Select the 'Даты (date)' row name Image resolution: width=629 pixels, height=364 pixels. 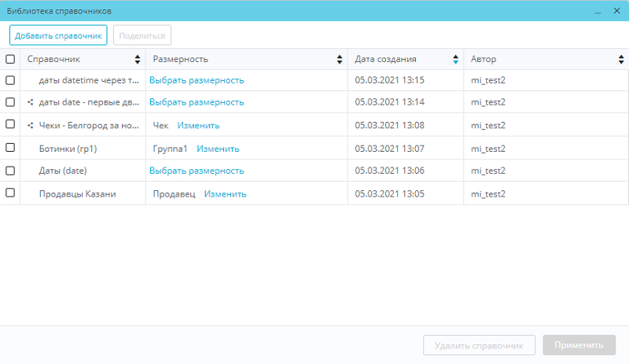pyautogui.click(x=62, y=171)
